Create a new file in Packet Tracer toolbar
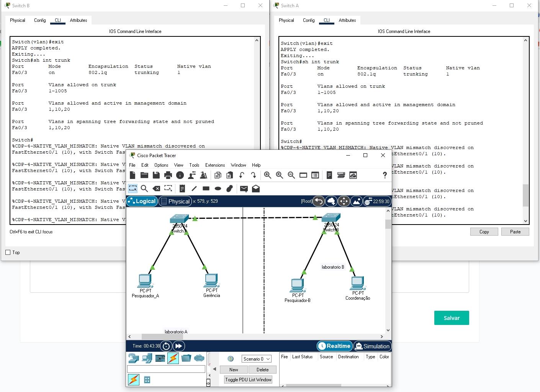Viewport: 540px width, 392px height. tap(133, 175)
